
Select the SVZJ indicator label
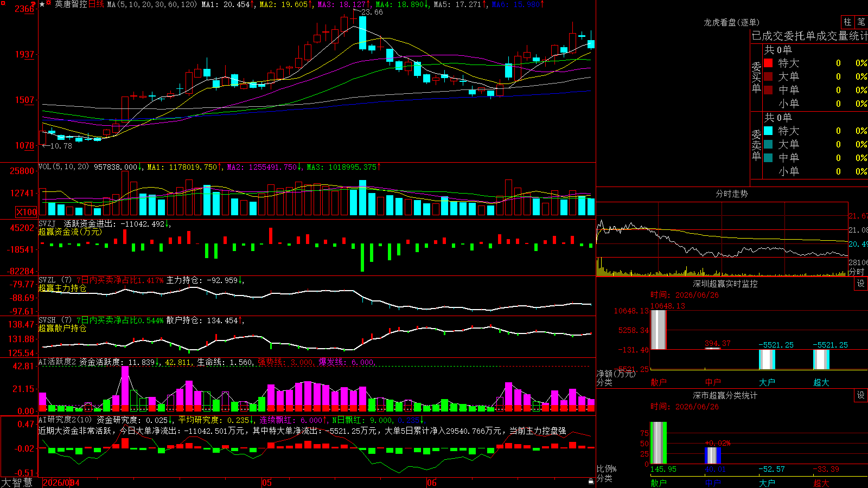[47, 223]
